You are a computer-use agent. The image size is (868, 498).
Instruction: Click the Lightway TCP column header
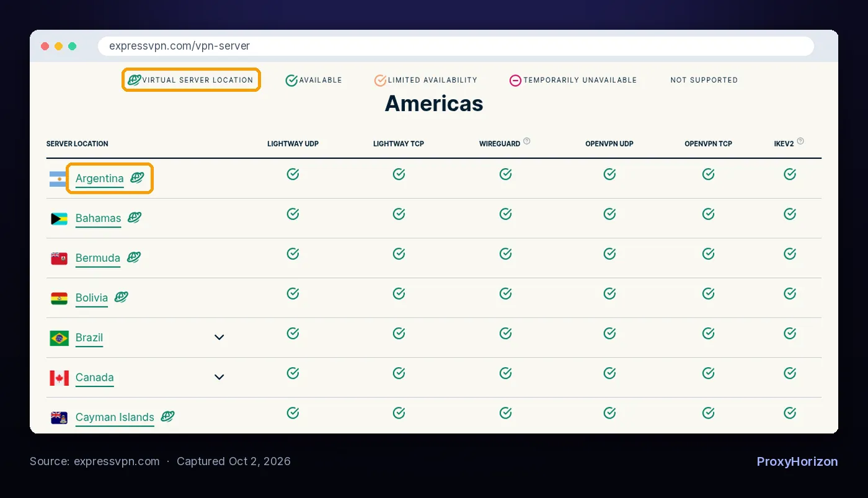pyautogui.click(x=399, y=144)
